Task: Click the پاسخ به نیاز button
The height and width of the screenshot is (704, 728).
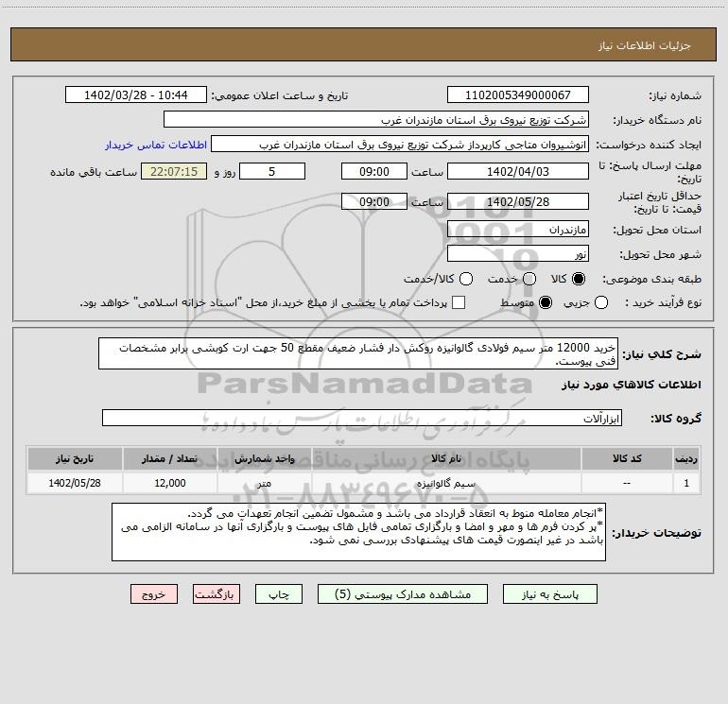Action: pos(550,594)
